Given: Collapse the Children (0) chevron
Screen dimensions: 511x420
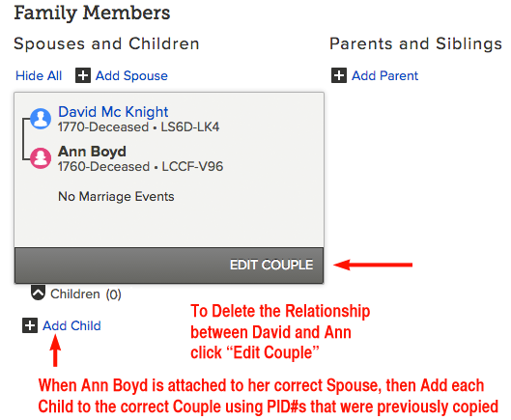Looking at the screenshot, I should point(38,293).
